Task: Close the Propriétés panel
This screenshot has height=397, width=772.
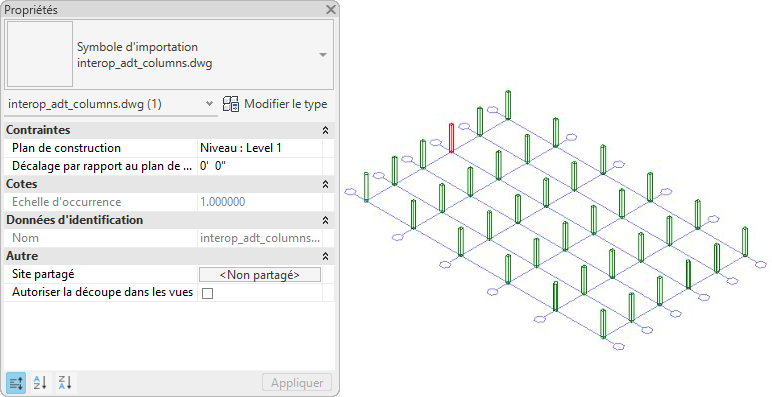Action: 331,9
